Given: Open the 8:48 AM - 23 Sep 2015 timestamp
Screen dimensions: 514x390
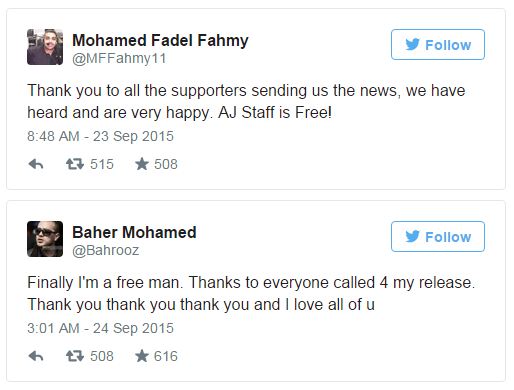Looking at the screenshot, I should click(100, 136).
